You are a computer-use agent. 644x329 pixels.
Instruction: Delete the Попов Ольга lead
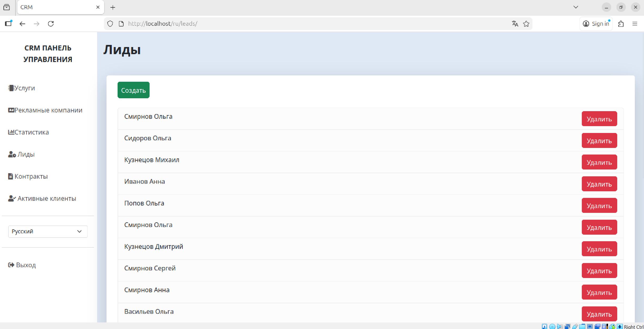tap(599, 205)
